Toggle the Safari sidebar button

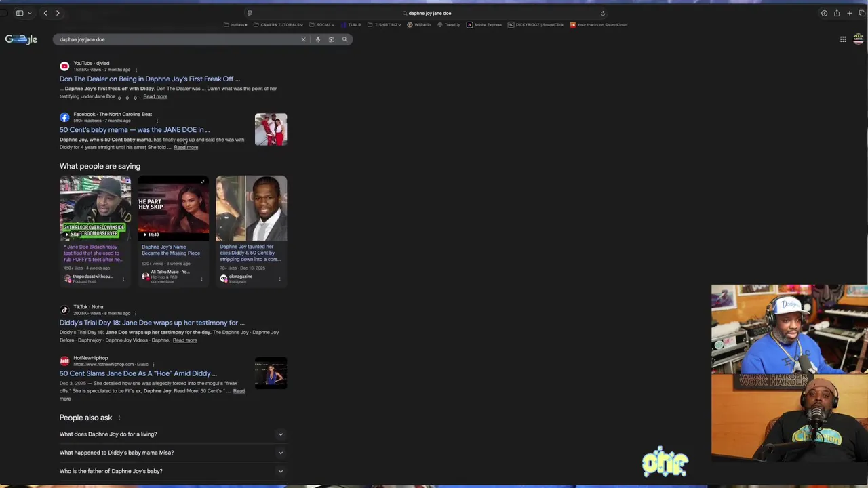coord(20,13)
